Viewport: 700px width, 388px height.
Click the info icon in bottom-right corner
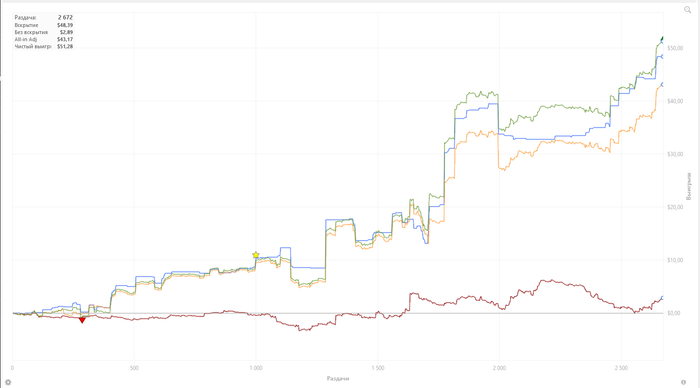683,382
